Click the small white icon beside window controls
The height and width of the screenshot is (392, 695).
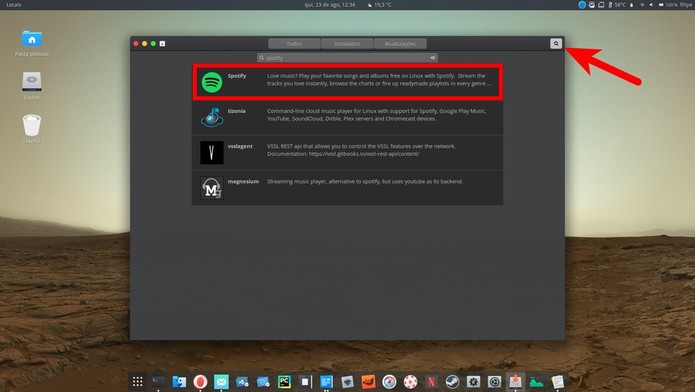[162, 43]
